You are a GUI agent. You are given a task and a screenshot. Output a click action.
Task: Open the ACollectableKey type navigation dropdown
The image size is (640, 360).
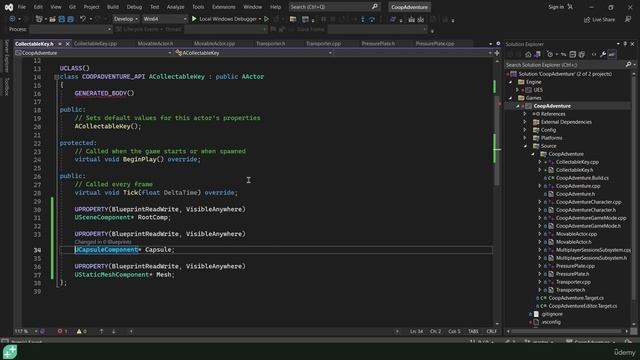click(x=253, y=53)
